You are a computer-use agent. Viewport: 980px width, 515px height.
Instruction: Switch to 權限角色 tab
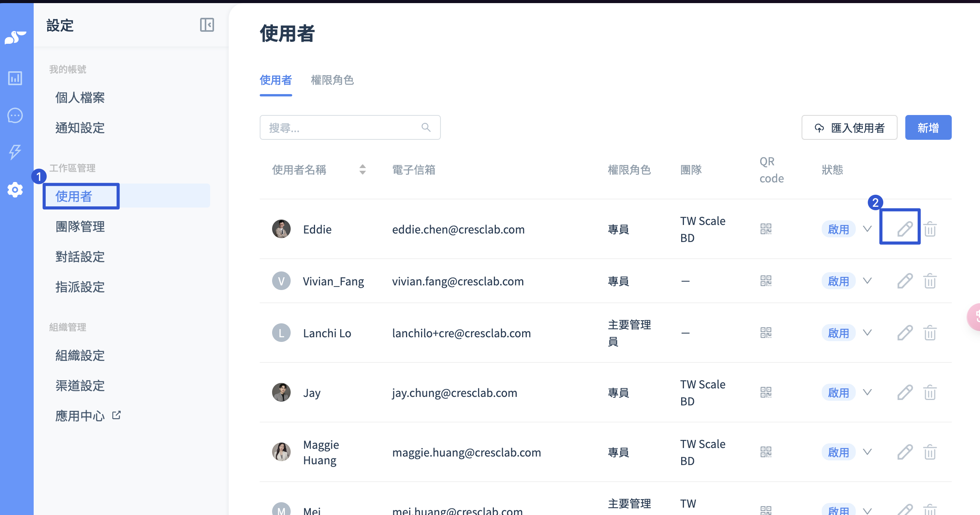[332, 80]
